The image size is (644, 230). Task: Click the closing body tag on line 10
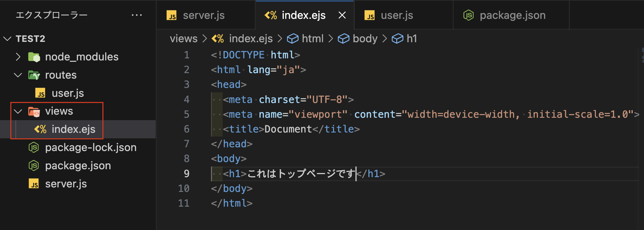(232, 188)
